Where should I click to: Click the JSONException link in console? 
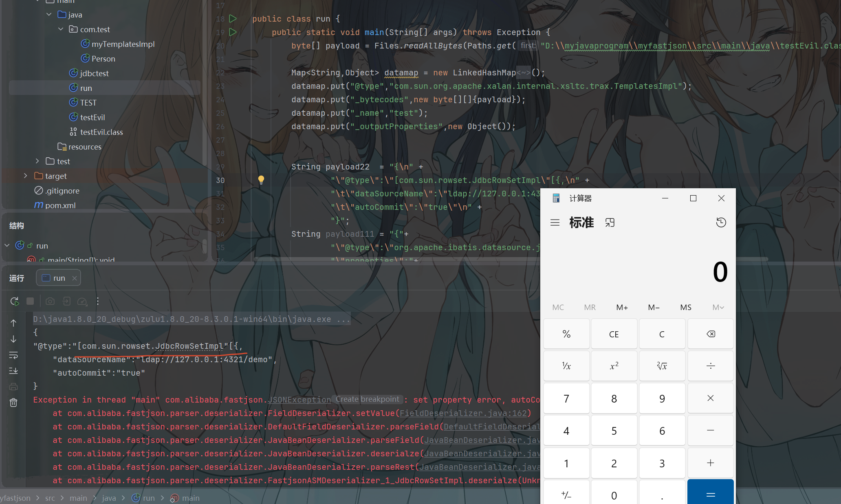pyautogui.click(x=299, y=400)
